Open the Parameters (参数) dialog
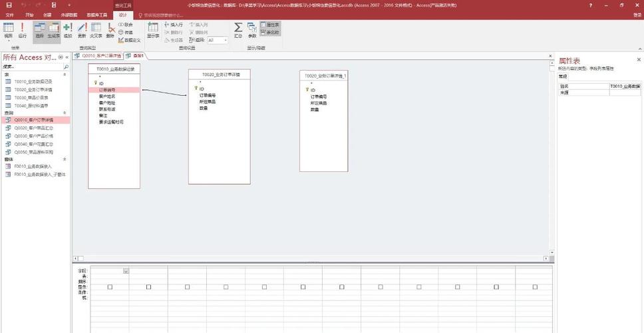Image resolution: width=644 pixels, height=333 pixels. 251,31
